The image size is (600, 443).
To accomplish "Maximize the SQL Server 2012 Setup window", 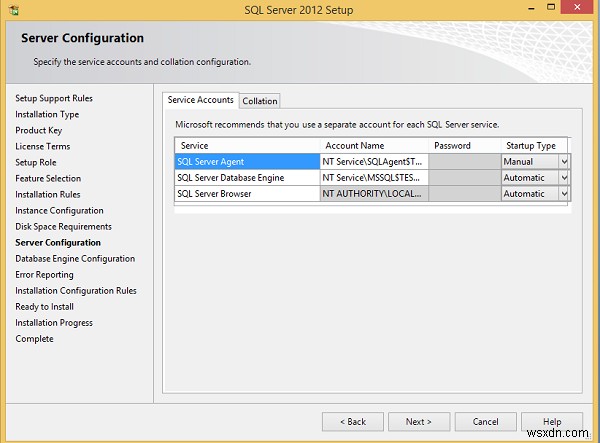I will [551, 7].
